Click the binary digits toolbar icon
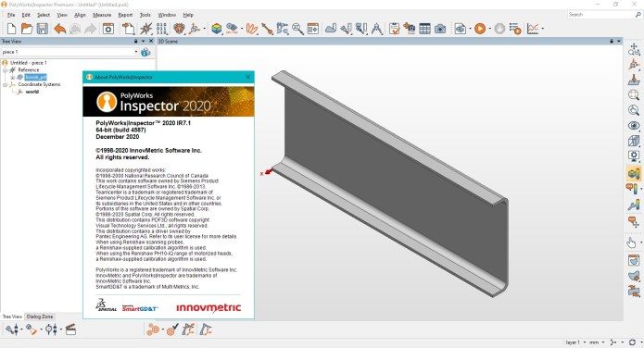 pyautogui.click(x=161, y=29)
